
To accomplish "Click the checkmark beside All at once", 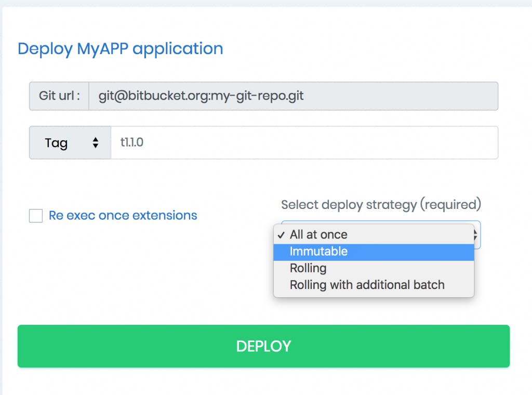I will click(281, 235).
